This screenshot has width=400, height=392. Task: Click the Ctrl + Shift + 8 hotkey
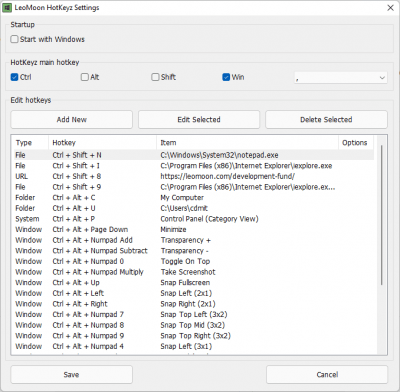[77, 176]
